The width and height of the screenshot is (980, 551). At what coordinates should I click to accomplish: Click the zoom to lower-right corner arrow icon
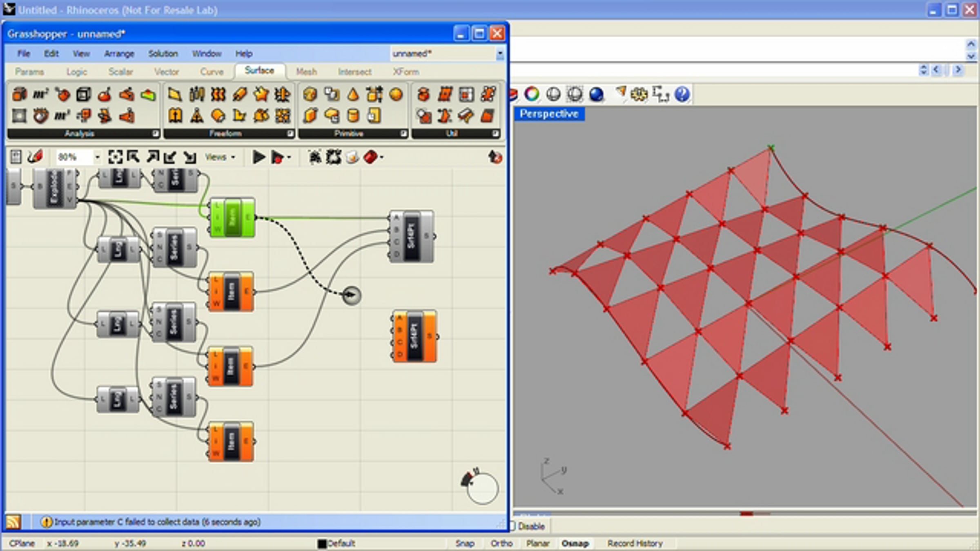(190, 157)
